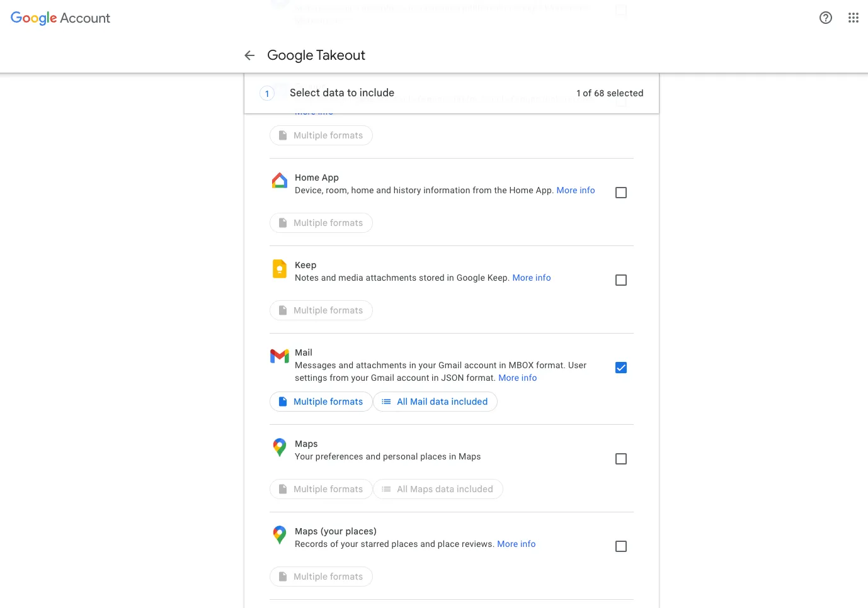Open All Mail data included options
Screen dimensions: 868x608
(435, 402)
